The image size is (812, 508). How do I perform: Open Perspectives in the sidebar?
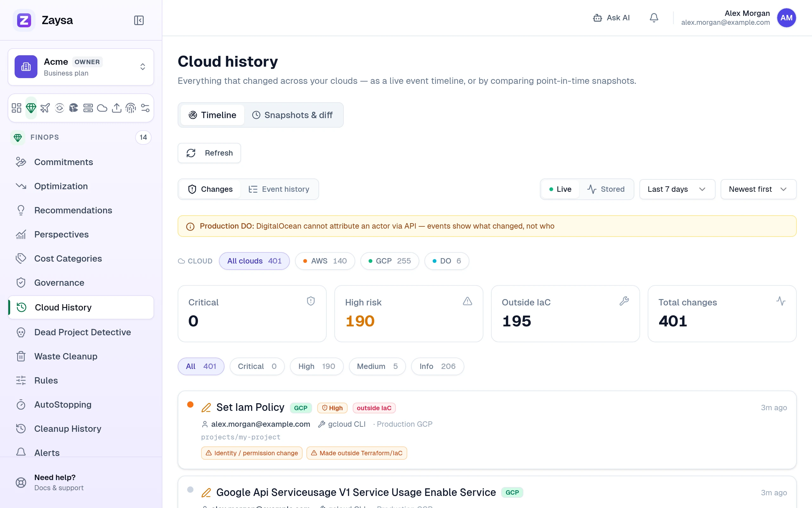(x=81, y=235)
